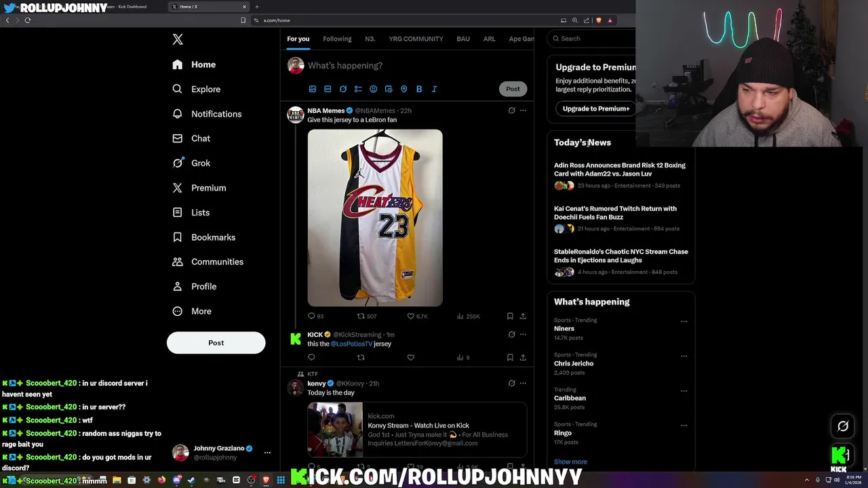
Task: Open Lists from the sidebar
Action: (191, 212)
